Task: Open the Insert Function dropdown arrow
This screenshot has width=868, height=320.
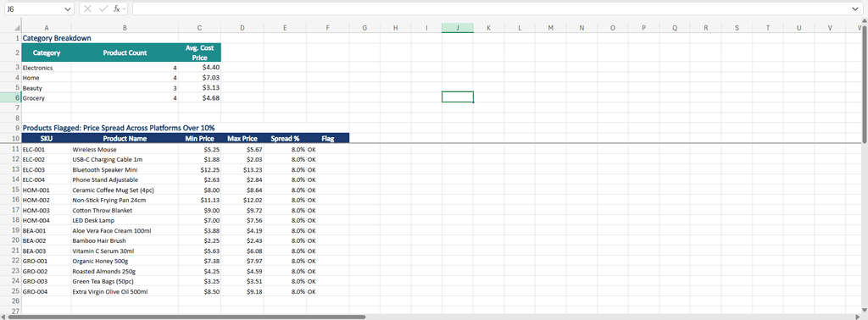Action: click(x=125, y=8)
